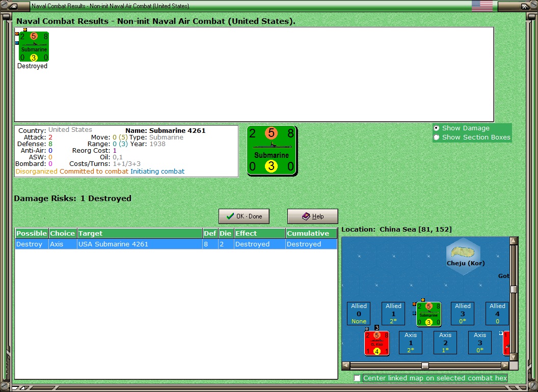Click the Allied 0 None section box
Screen dimensions: 538x392
point(359,314)
